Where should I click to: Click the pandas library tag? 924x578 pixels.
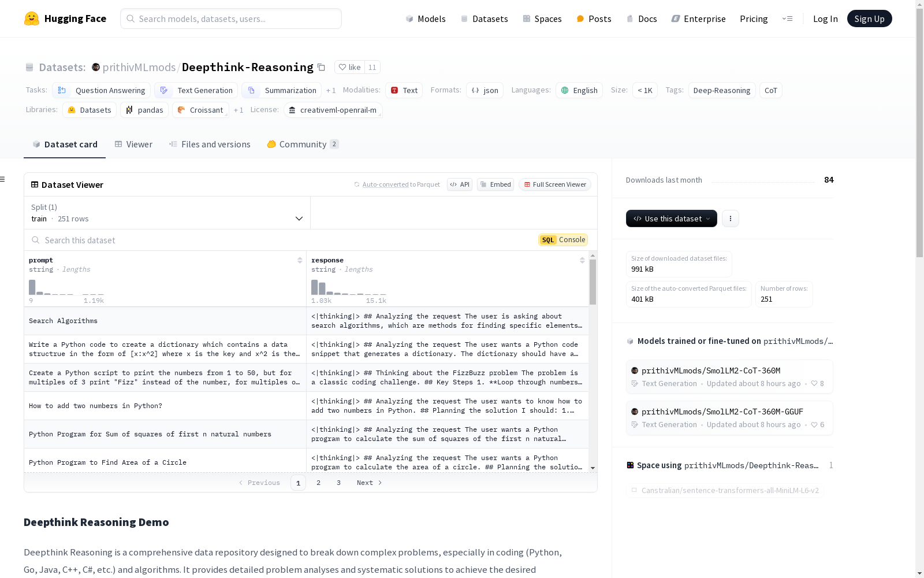144,110
